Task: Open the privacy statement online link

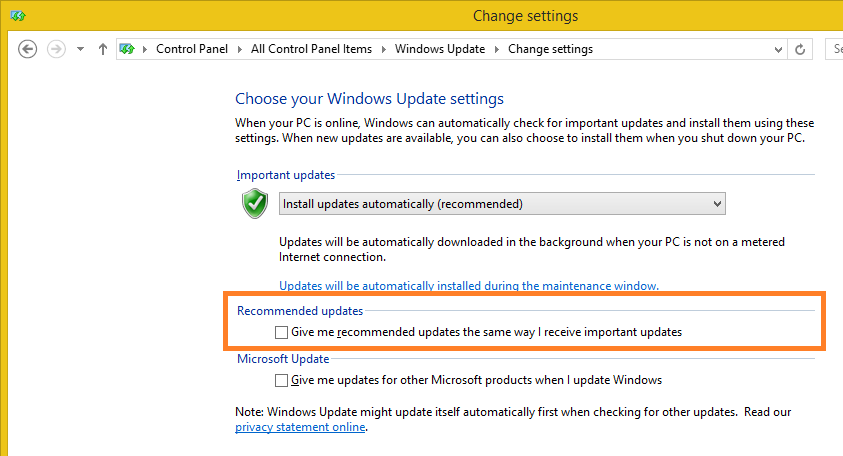Action: click(x=300, y=428)
